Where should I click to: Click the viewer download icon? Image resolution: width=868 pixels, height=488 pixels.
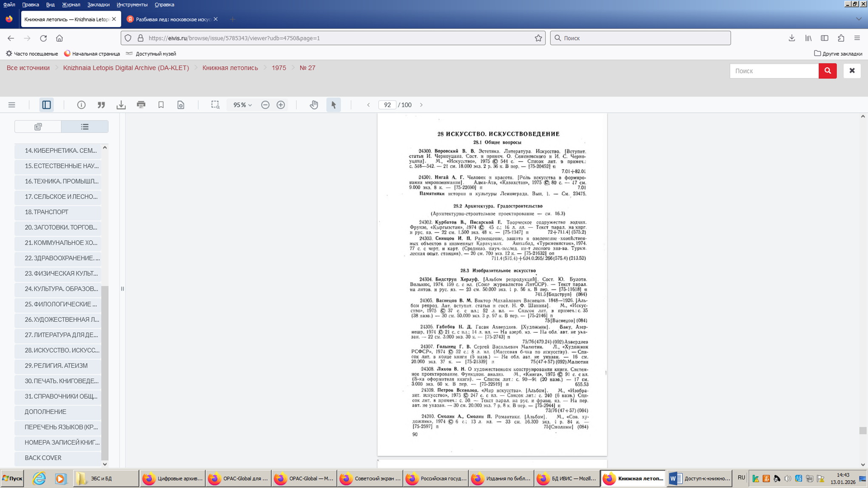pos(121,105)
